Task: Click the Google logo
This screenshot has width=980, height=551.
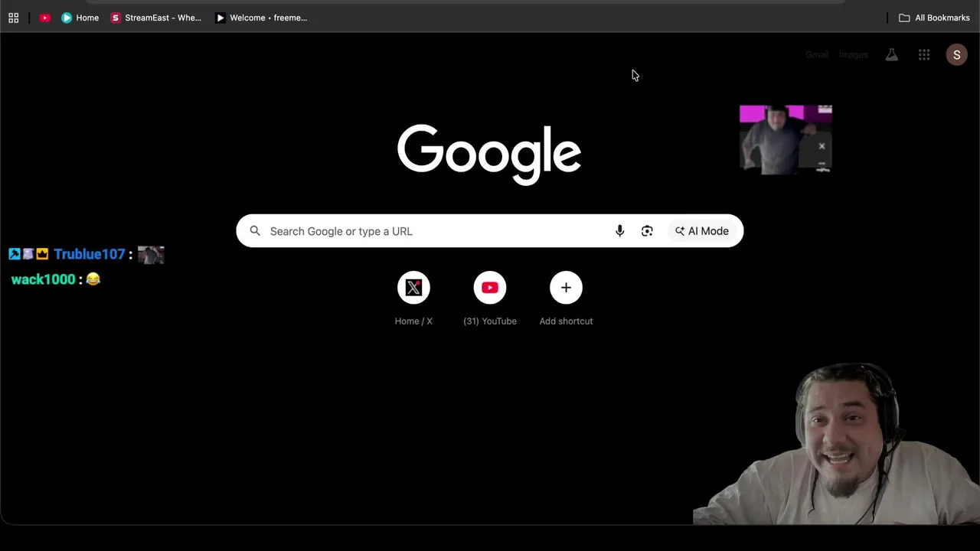Action: point(489,155)
